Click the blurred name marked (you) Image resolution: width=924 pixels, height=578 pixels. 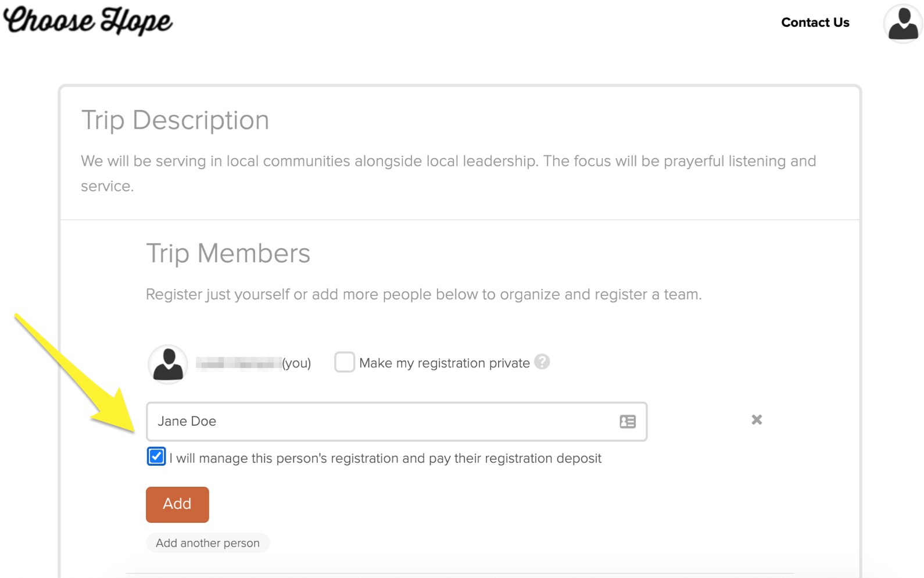tap(239, 363)
